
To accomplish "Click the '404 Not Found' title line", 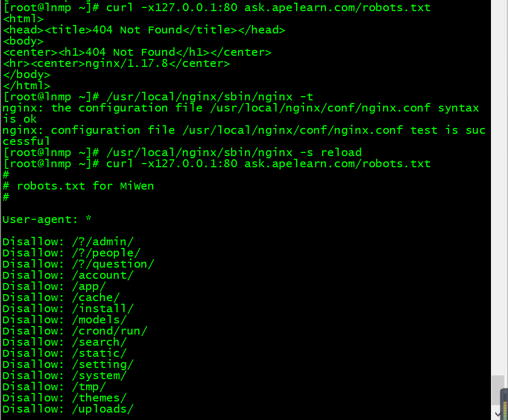I will (144, 30).
